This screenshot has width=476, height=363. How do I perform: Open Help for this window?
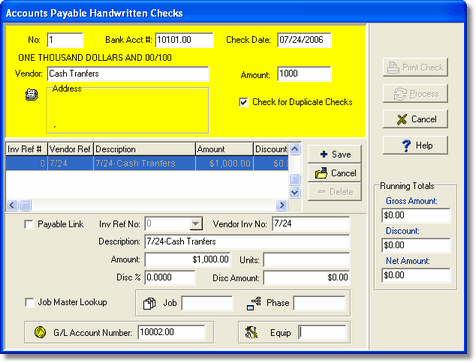coord(415,145)
